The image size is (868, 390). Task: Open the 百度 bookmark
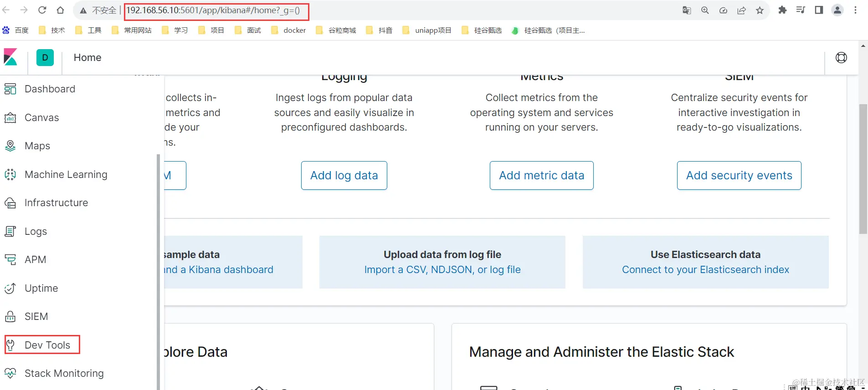click(x=16, y=30)
